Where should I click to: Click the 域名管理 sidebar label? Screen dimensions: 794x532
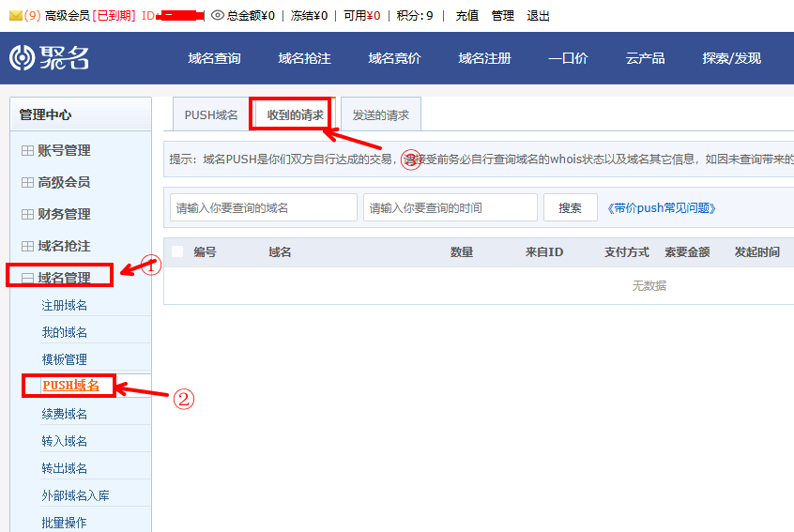coord(64,278)
